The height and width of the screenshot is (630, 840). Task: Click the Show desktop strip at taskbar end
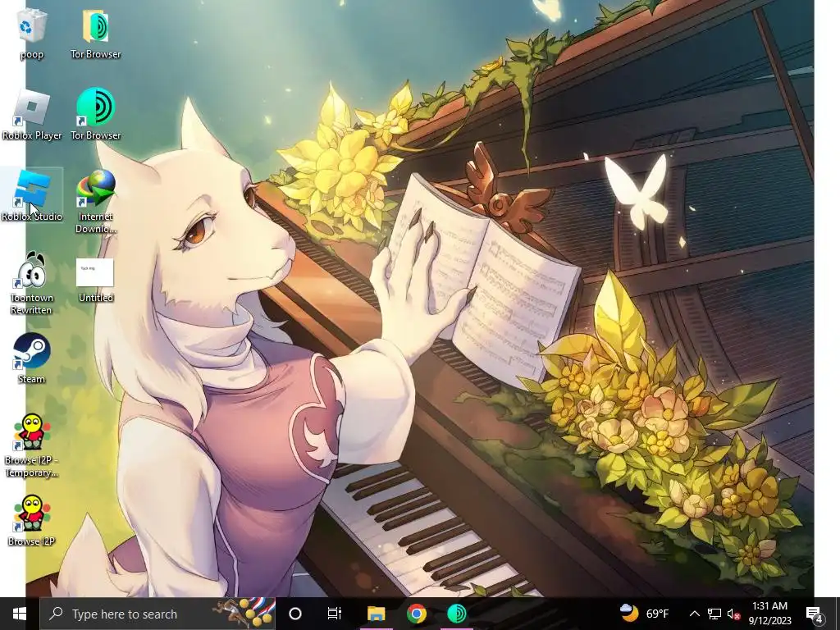pos(838,614)
